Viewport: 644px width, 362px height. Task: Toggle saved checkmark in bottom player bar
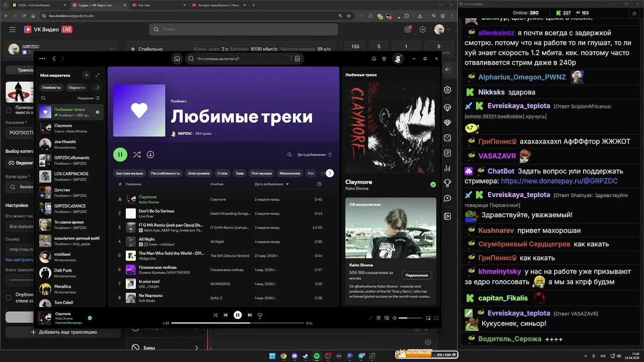90,318
